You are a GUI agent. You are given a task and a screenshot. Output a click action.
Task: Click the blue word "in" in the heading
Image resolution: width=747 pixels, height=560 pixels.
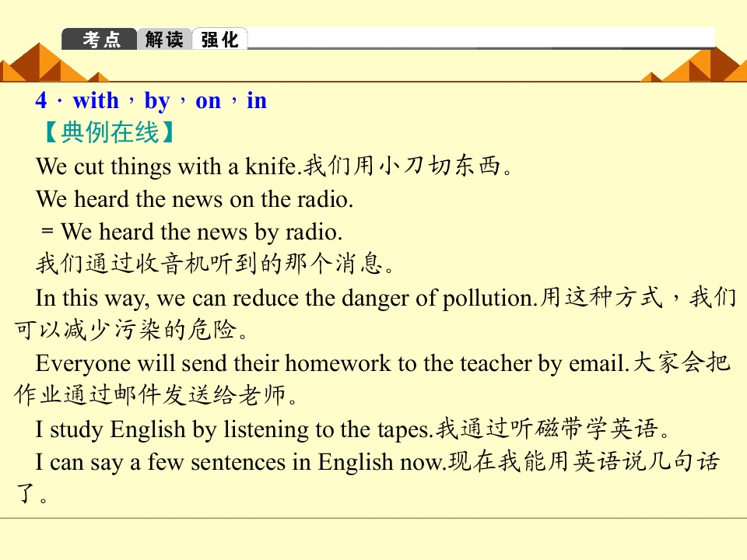pos(257,101)
